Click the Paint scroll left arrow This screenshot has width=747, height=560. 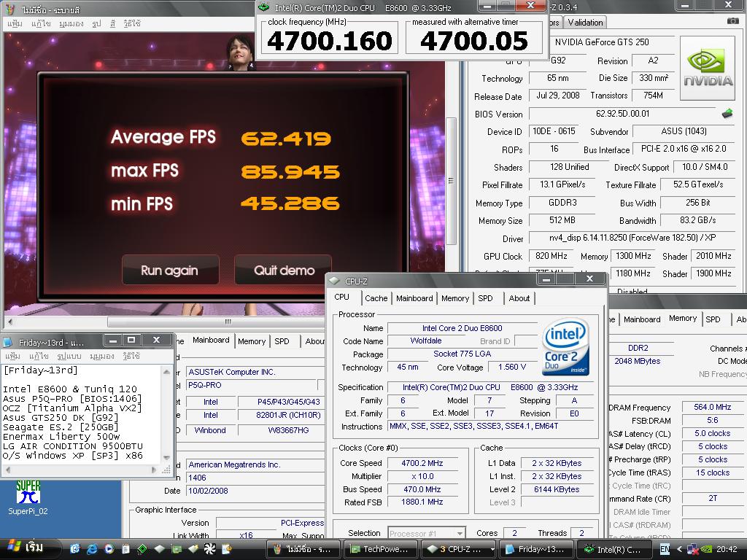(9, 322)
